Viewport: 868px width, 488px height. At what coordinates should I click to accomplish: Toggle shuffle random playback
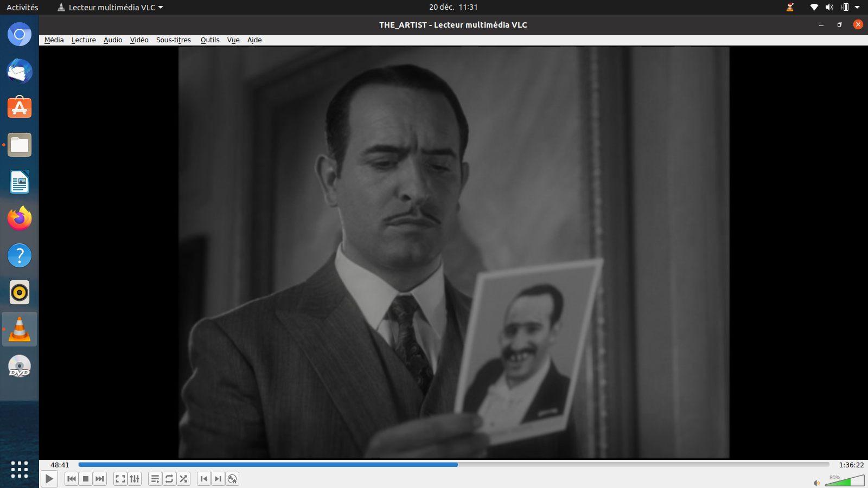pyautogui.click(x=183, y=479)
